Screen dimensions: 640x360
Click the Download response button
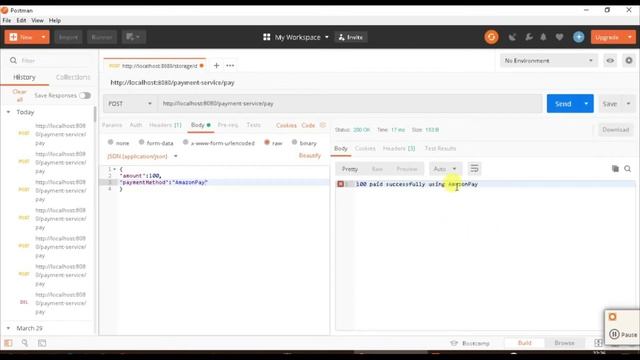[616, 130]
